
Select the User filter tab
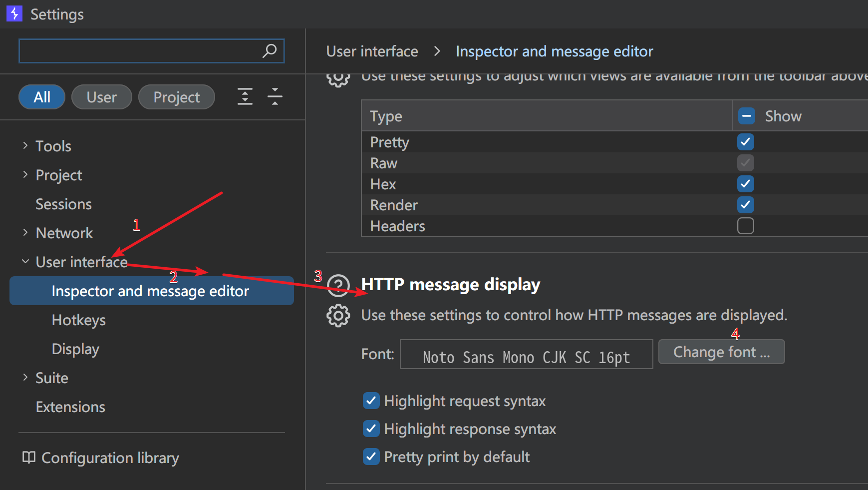pyautogui.click(x=102, y=97)
